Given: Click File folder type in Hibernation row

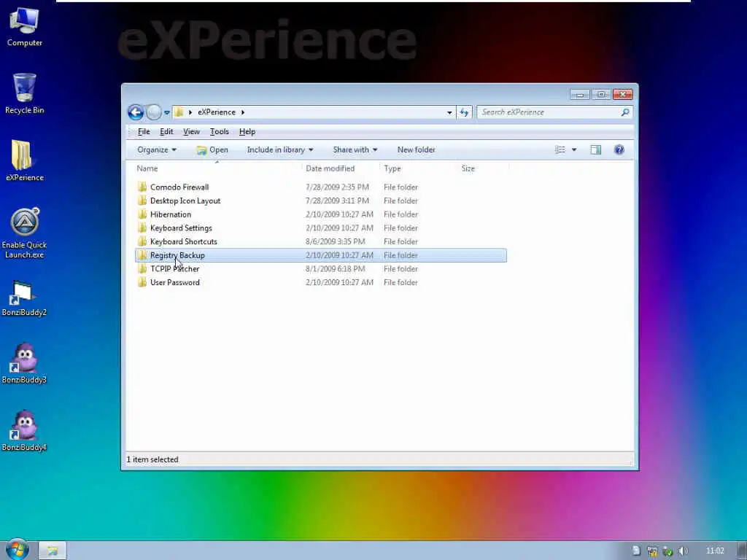Looking at the screenshot, I should click(x=400, y=214).
